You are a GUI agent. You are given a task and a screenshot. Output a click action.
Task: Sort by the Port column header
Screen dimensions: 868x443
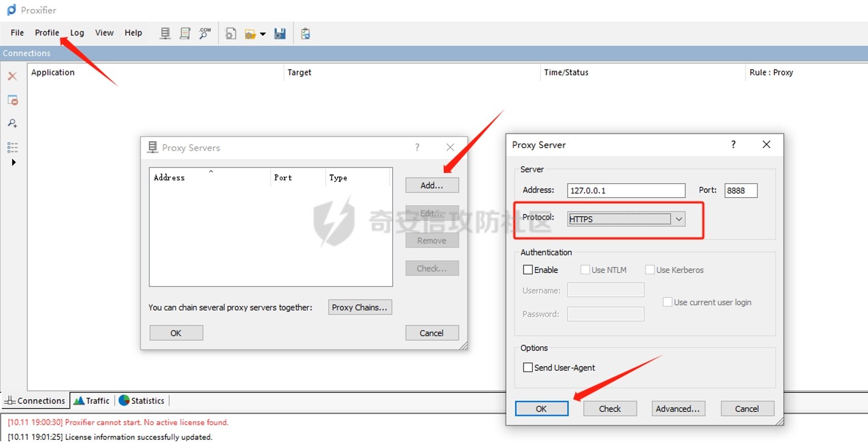297,177
